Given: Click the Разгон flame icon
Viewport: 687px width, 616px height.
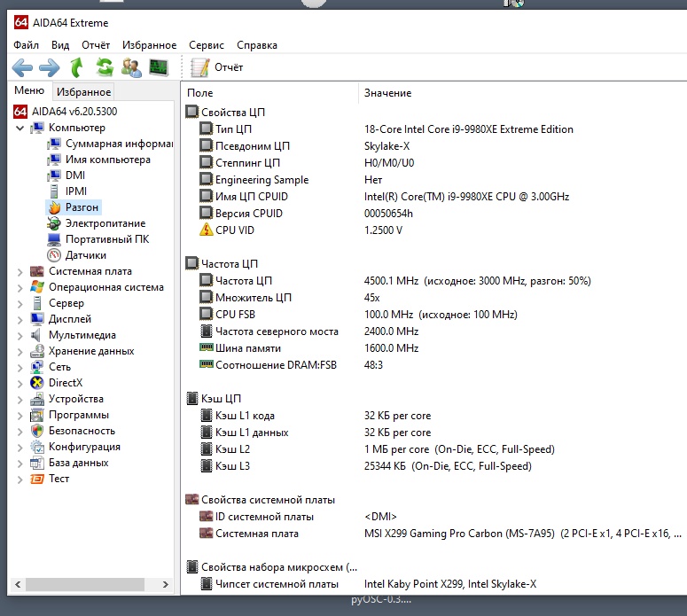Looking at the screenshot, I should [x=54, y=207].
